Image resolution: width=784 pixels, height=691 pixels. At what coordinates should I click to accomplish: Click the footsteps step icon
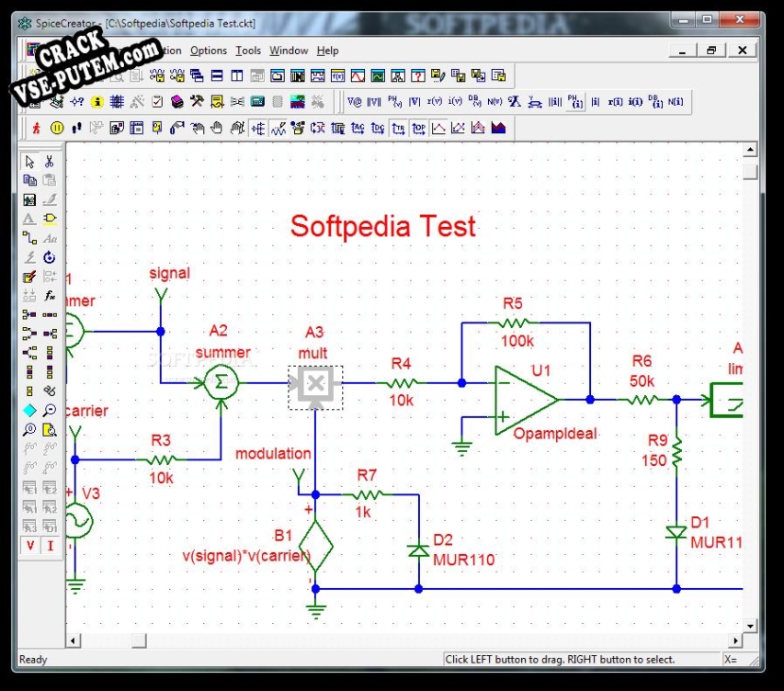76,128
